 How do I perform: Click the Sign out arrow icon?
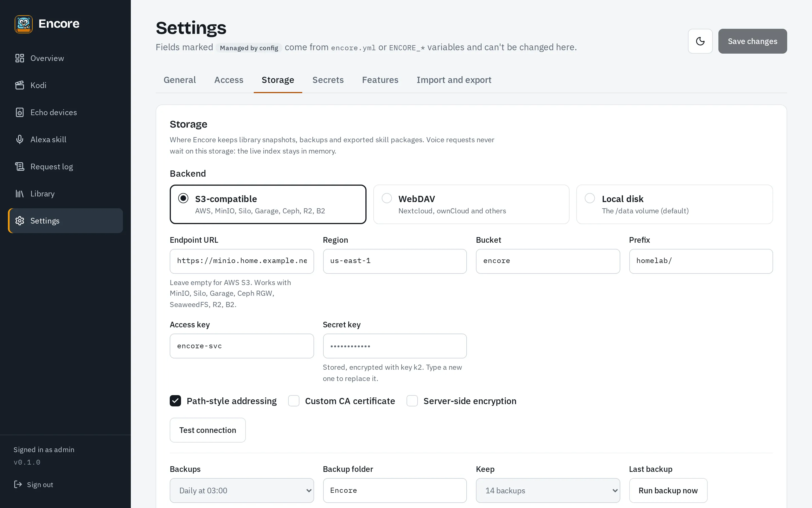pyautogui.click(x=18, y=484)
